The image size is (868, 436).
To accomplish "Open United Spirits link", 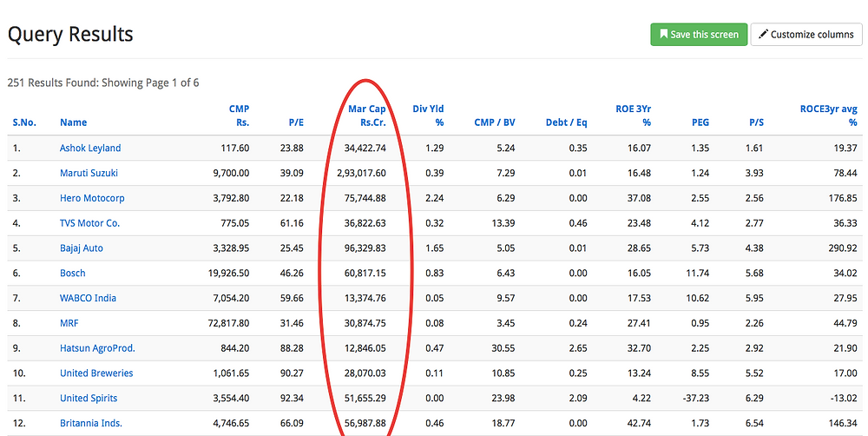I will pos(89,399).
